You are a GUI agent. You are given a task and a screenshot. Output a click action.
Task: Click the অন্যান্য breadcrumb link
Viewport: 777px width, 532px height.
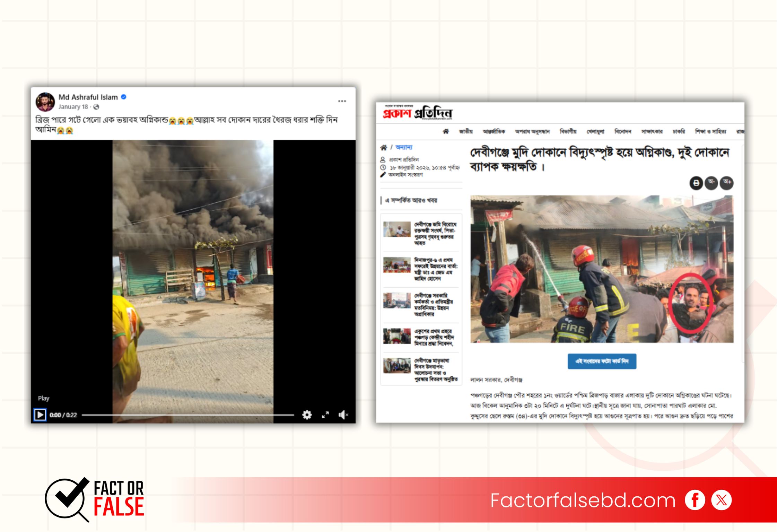(x=404, y=147)
